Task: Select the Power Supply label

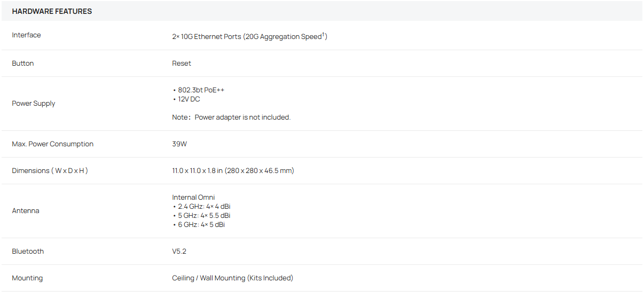Action: 34,104
